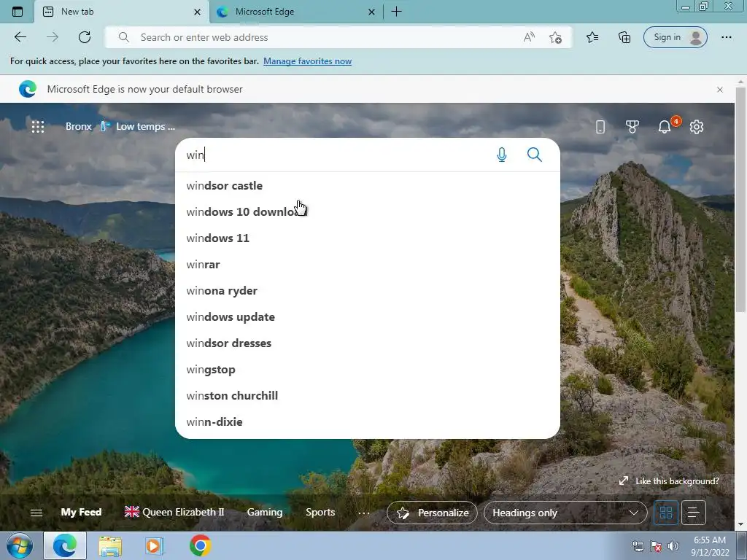Show more feed topics ellipsis

[x=363, y=513]
